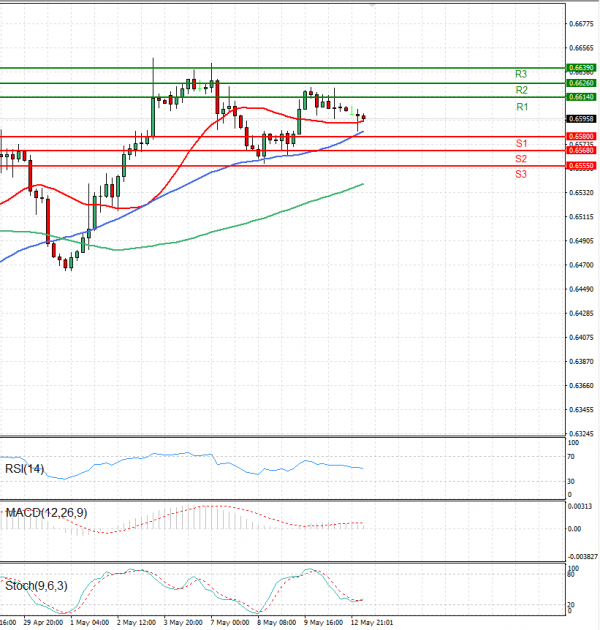Click the 8 May 08:00 time label
This screenshot has height=630, width=600.
pyautogui.click(x=276, y=623)
